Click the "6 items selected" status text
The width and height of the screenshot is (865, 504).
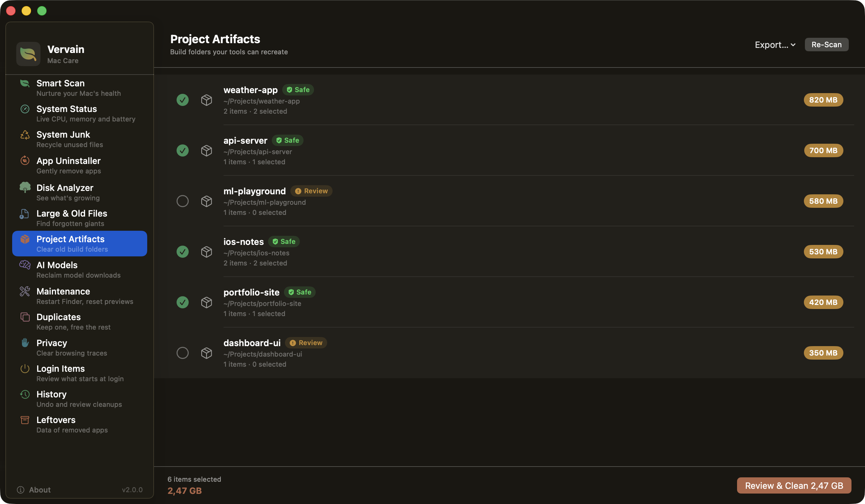click(x=194, y=479)
